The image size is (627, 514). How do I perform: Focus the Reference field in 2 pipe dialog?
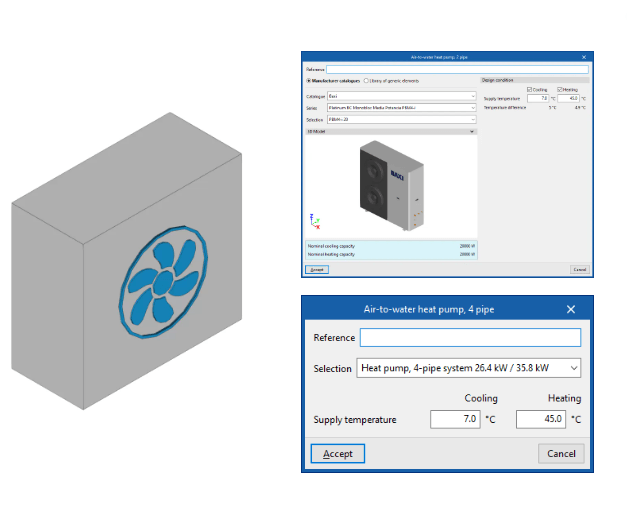(x=457, y=70)
